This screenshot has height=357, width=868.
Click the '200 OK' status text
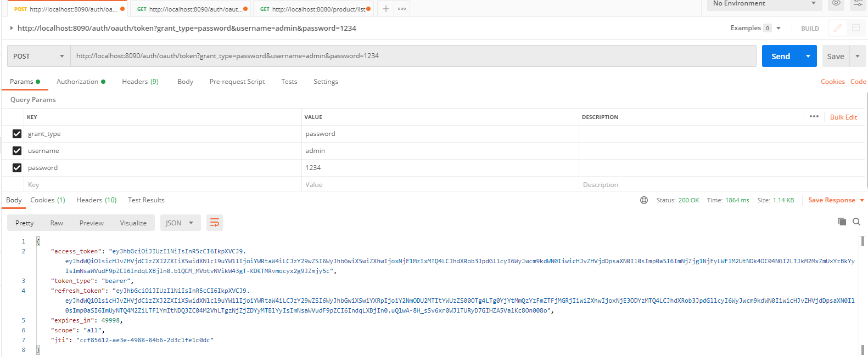point(688,200)
